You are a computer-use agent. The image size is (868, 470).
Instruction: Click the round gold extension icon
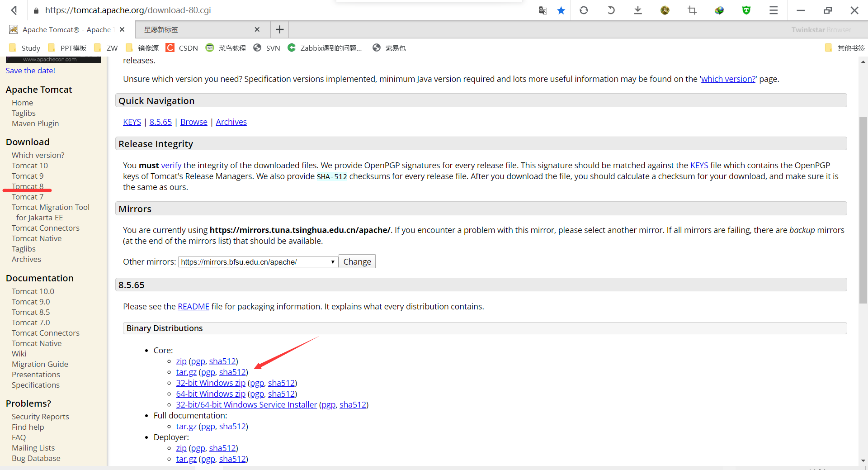point(665,10)
